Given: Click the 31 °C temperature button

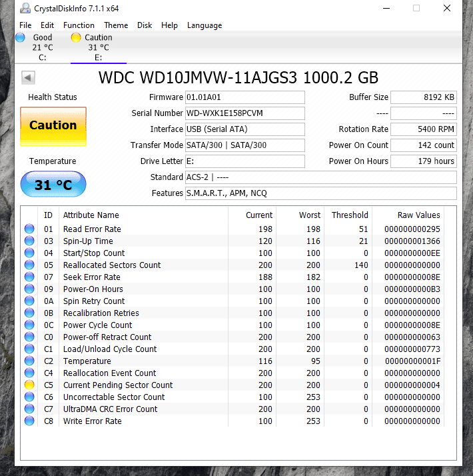Looking at the screenshot, I should (x=53, y=184).
